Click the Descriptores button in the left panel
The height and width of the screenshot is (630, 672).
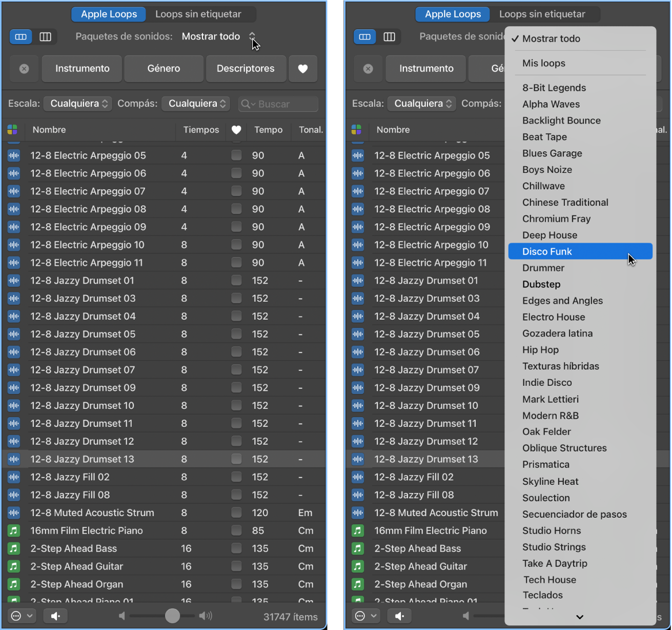tap(246, 69)
